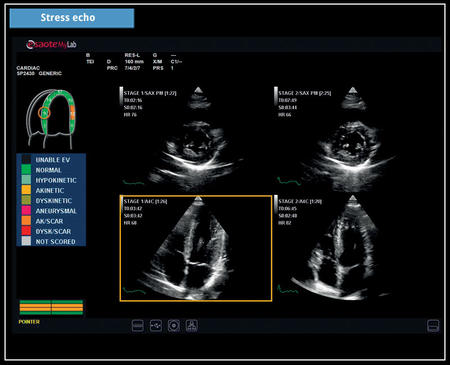Image resolution: width=450 pixels, height=365 pixels.
Task: Click the circular target toolbar icon
Action: pyautogui.click(x=174, y=326)
